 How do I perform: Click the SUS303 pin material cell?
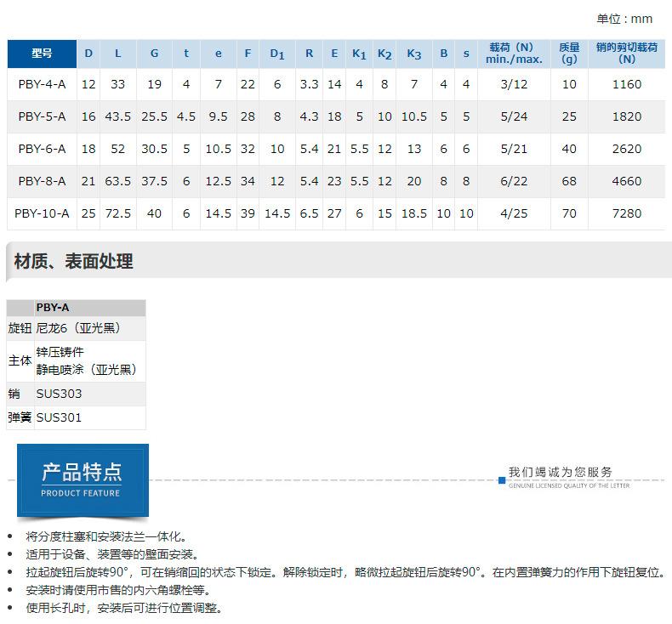tap(60, 394)
